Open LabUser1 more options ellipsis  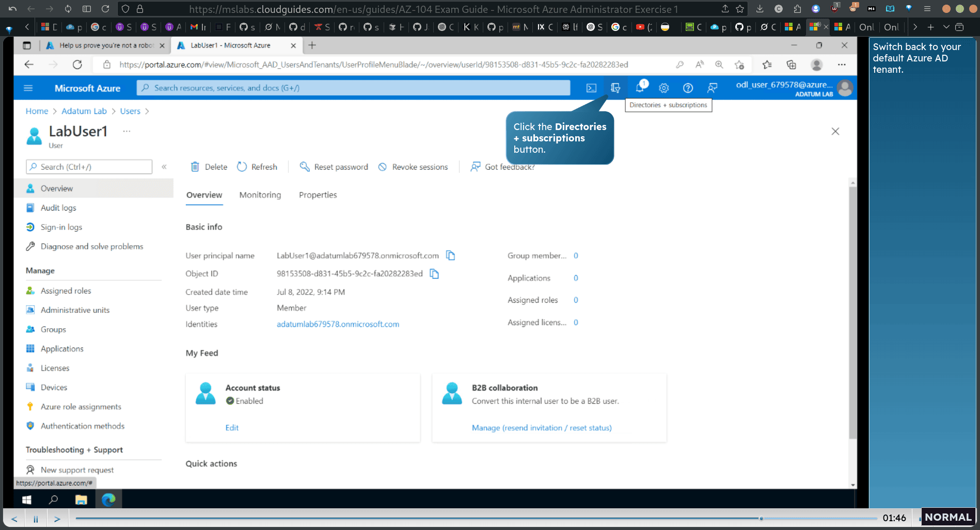pos(127,131)
